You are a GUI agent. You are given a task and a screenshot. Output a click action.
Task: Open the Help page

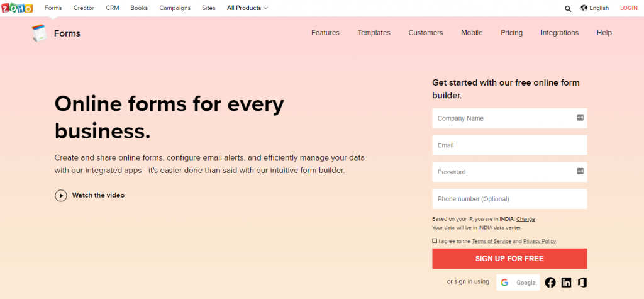tap(604, 33)
